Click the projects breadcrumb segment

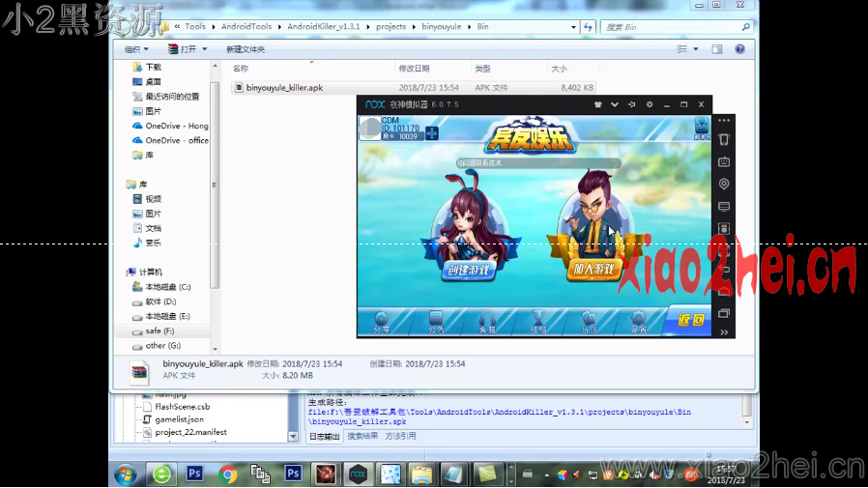391,26
